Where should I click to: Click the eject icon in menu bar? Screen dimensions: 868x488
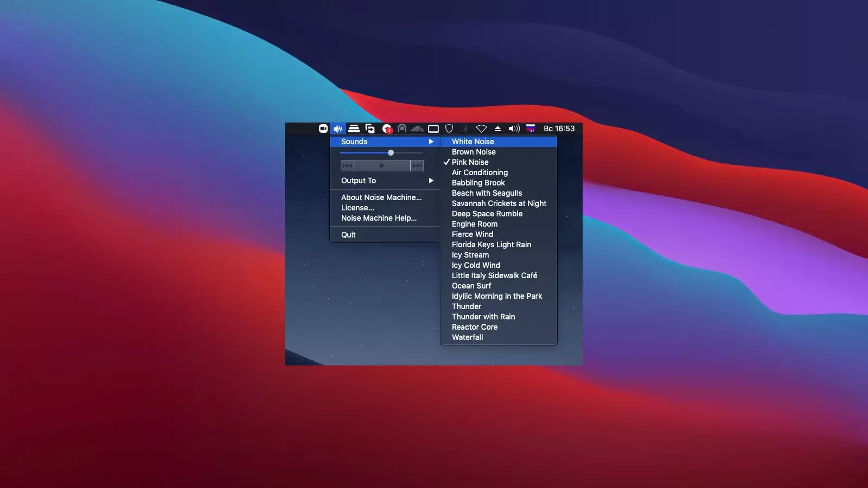pyautogui.click(x=497, y=129)
